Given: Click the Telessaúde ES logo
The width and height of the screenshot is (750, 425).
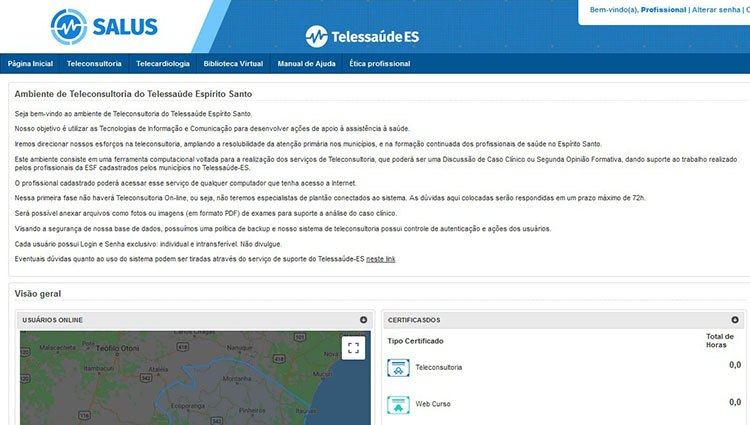Looking at the screenshot, I should click(362, 37).
